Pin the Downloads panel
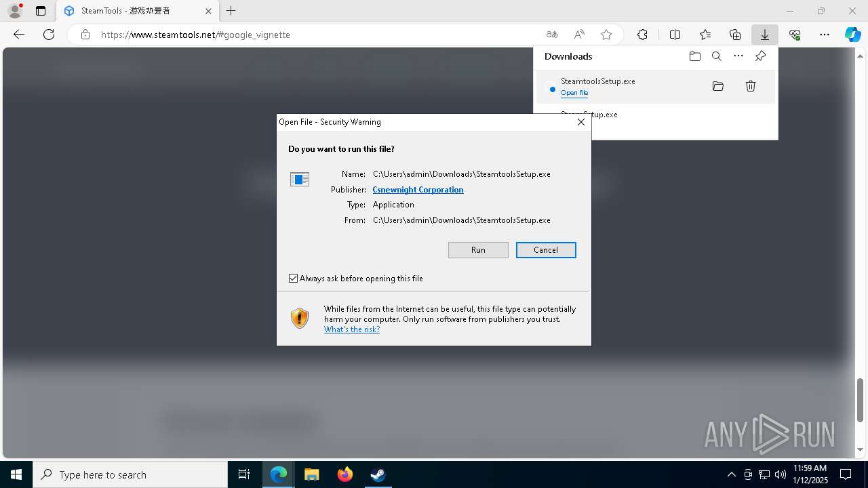Viewport: 868px width, 488px height. pos(760,56)
